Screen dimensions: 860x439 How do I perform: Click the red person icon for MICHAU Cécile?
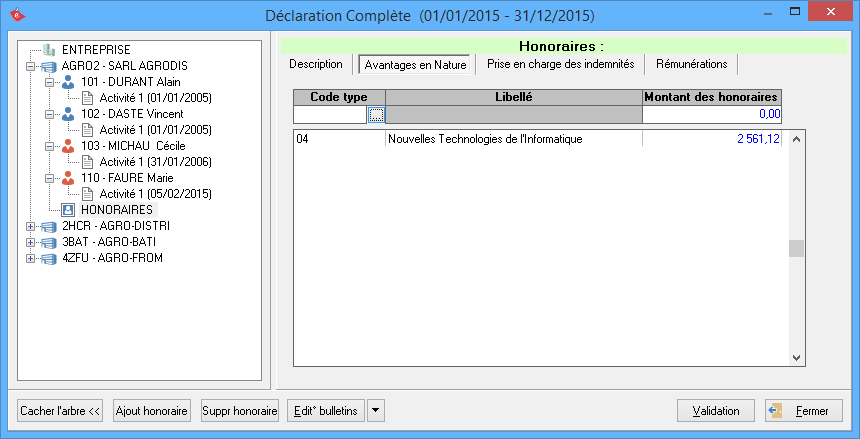coord(68,146)
